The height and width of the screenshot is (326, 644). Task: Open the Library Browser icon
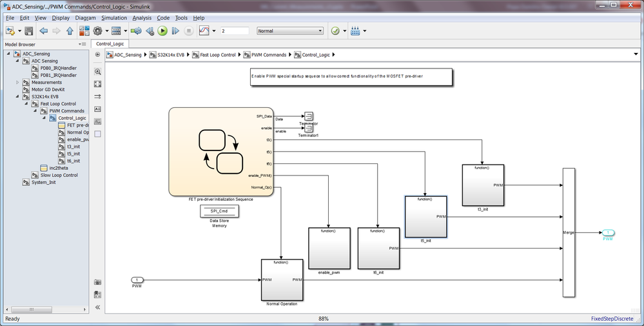[84, 31]
